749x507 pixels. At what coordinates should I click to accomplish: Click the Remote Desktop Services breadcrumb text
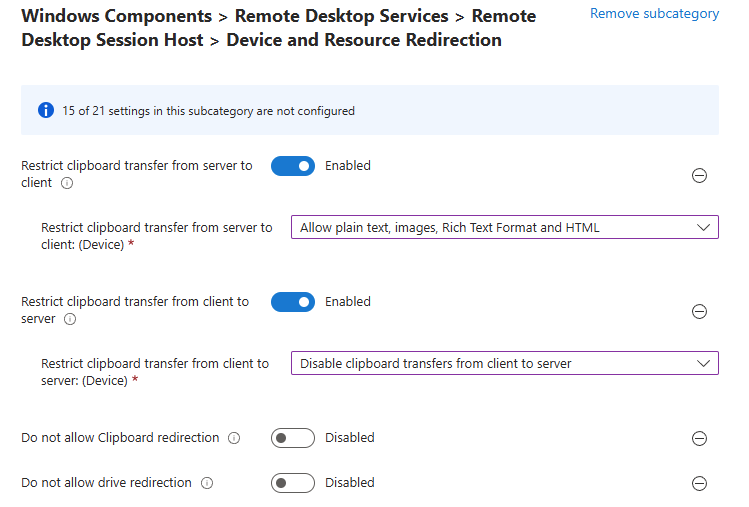[341, 17]
